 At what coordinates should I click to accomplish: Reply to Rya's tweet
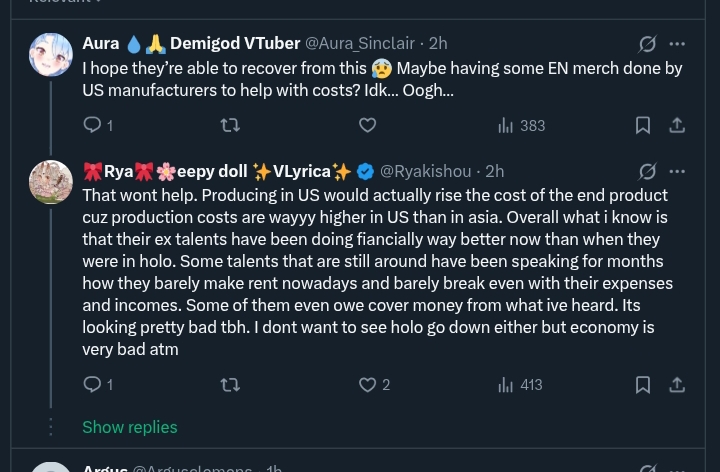92,385
